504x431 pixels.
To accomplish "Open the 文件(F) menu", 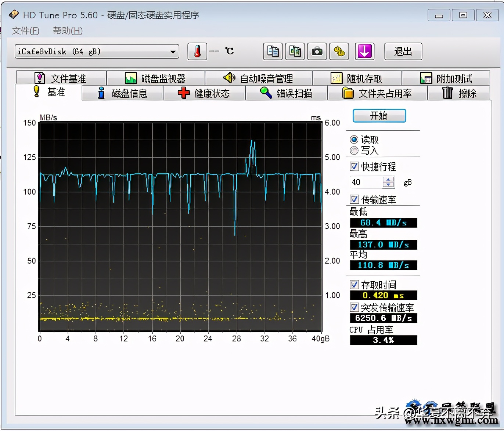I will click(x=25, y=31).
